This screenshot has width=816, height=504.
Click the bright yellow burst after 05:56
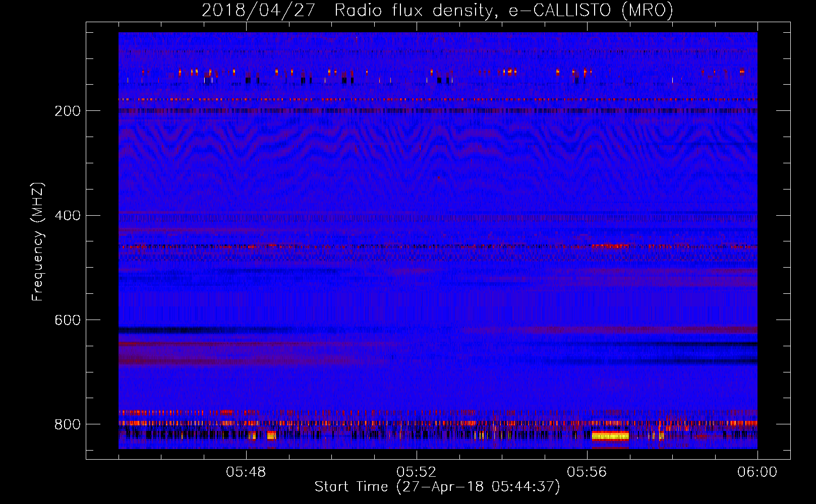(610, 436)
